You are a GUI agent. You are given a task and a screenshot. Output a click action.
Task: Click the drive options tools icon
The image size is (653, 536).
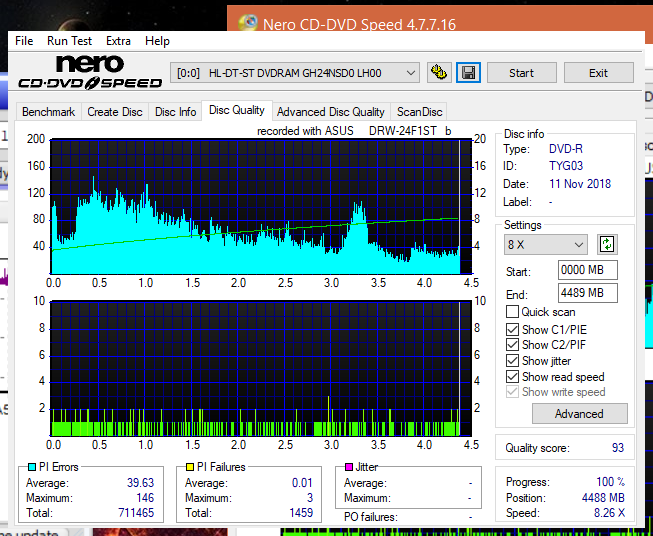pyautogui.click(x=439, y=73)
